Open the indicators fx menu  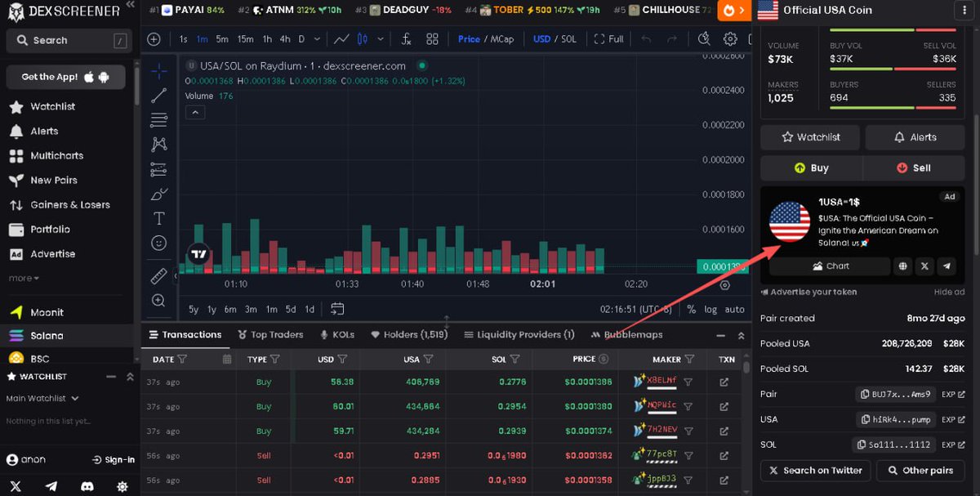[406, 39]
